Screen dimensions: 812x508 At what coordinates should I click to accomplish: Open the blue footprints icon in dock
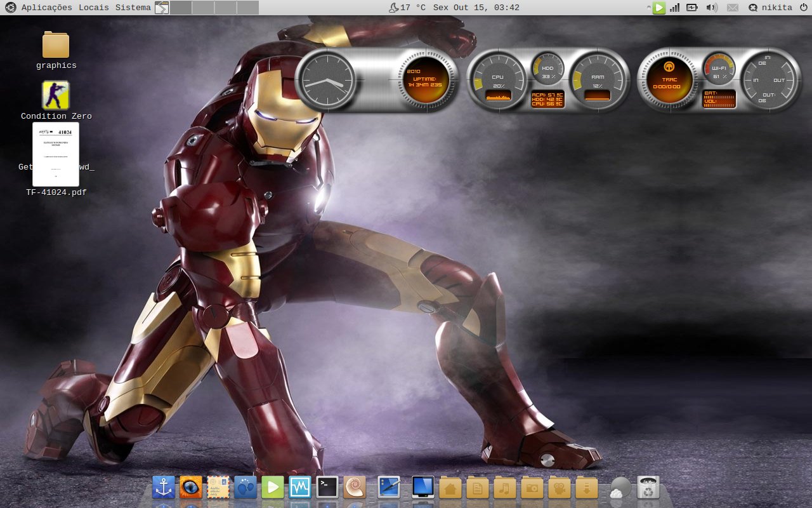(246, 488)
